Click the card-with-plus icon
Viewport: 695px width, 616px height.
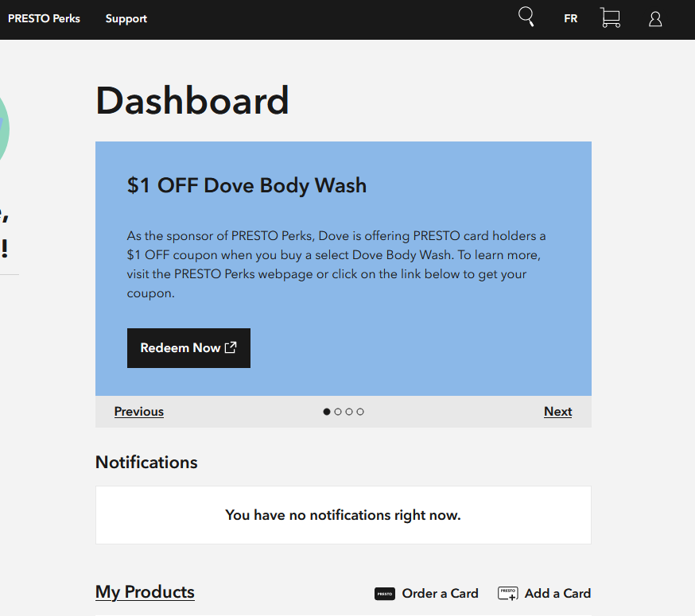click(508, 594)
